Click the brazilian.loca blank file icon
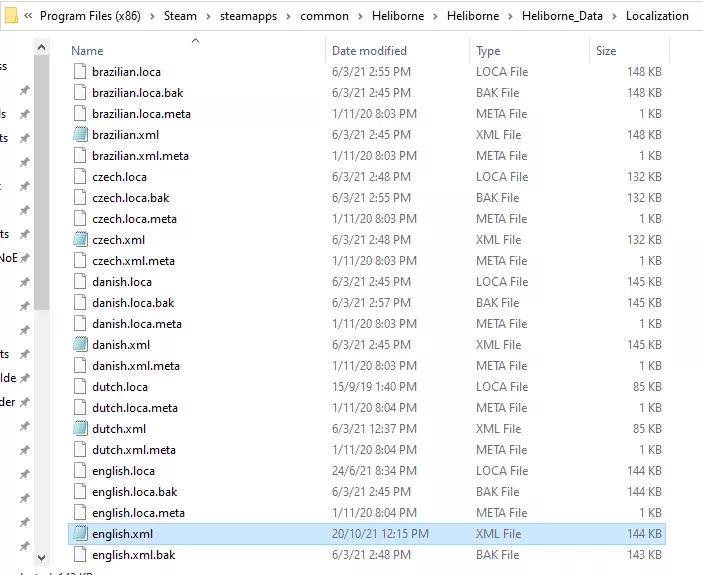The height and width of the screenshot is (575, 703). [x=80, y=71]
